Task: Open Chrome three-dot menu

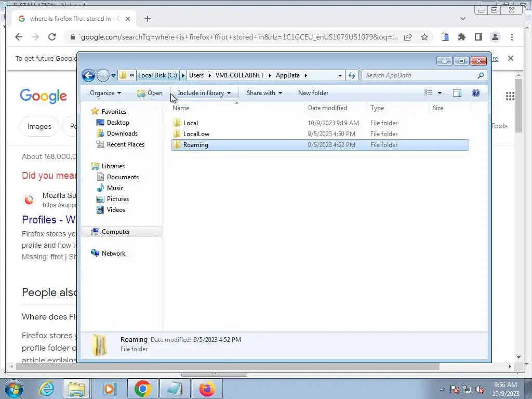Action: pyautogui.click(x=512, y=37)
